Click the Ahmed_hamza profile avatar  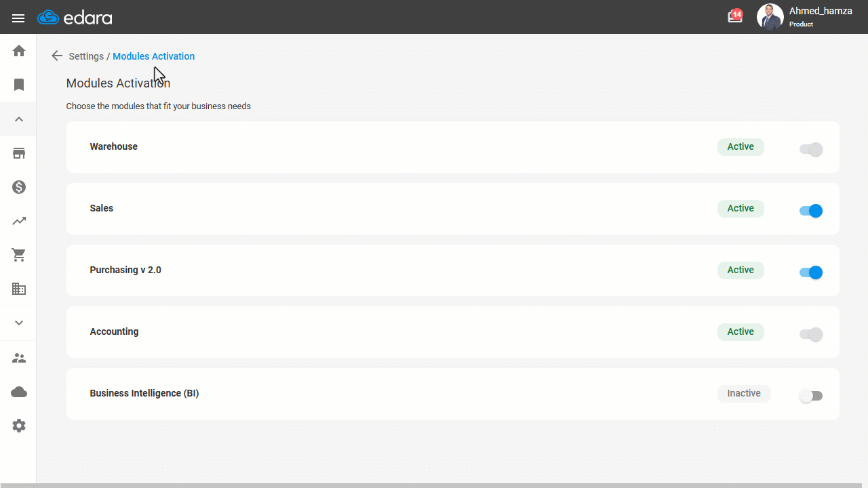(x=770, y=18)
